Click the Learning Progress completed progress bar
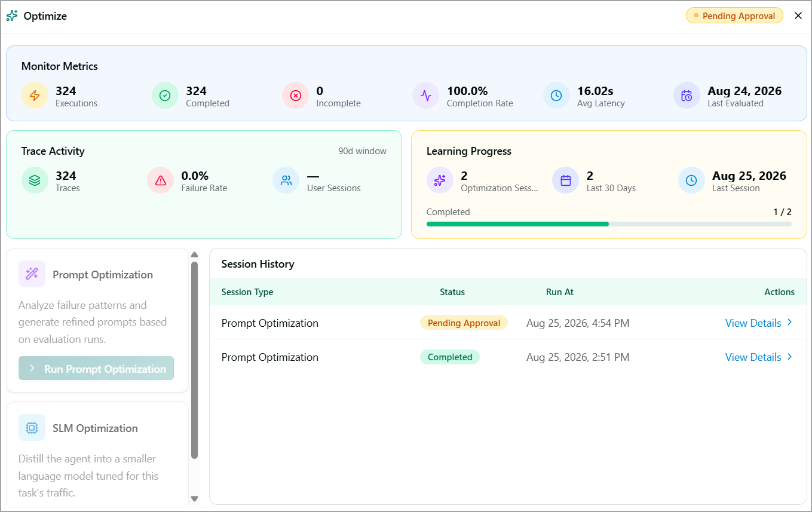This screenshot has width=812, height=512. [x=609, y=224]
